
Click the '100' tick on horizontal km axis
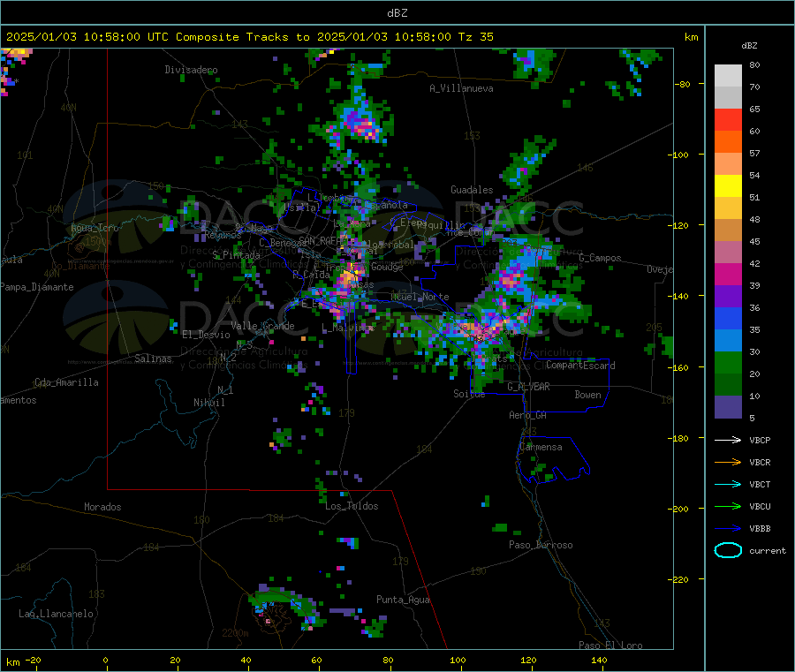coord(458,660)
